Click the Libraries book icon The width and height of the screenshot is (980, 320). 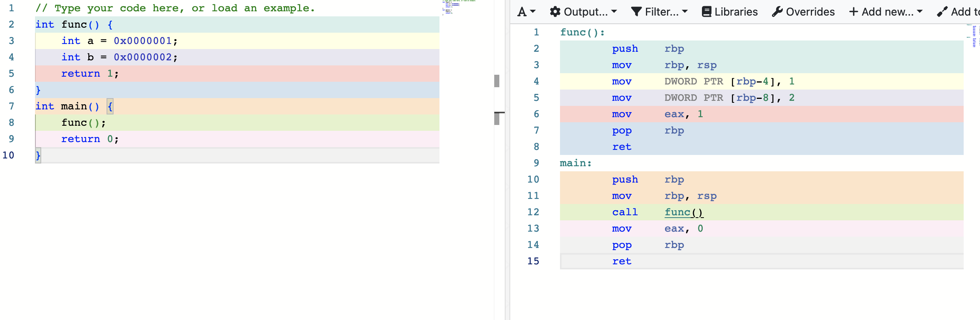point(706,12)
